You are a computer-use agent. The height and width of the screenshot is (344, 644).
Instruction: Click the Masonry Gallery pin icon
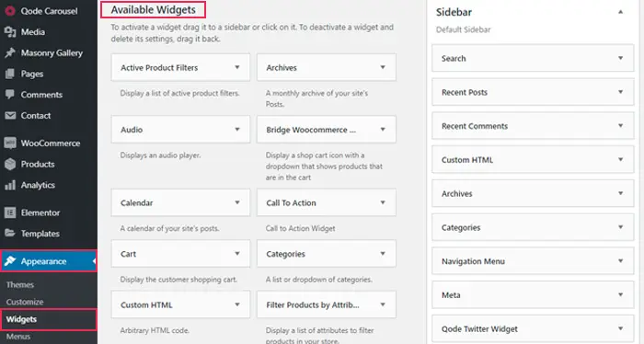tap(10, 53)
